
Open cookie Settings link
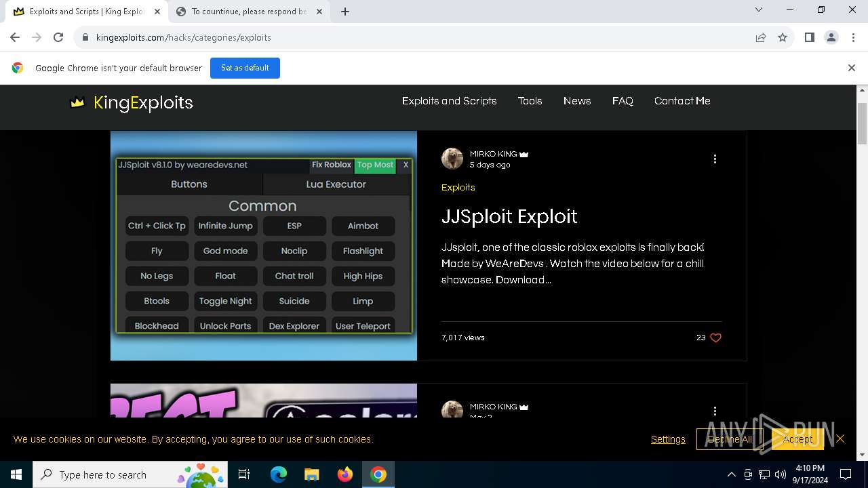668,439
